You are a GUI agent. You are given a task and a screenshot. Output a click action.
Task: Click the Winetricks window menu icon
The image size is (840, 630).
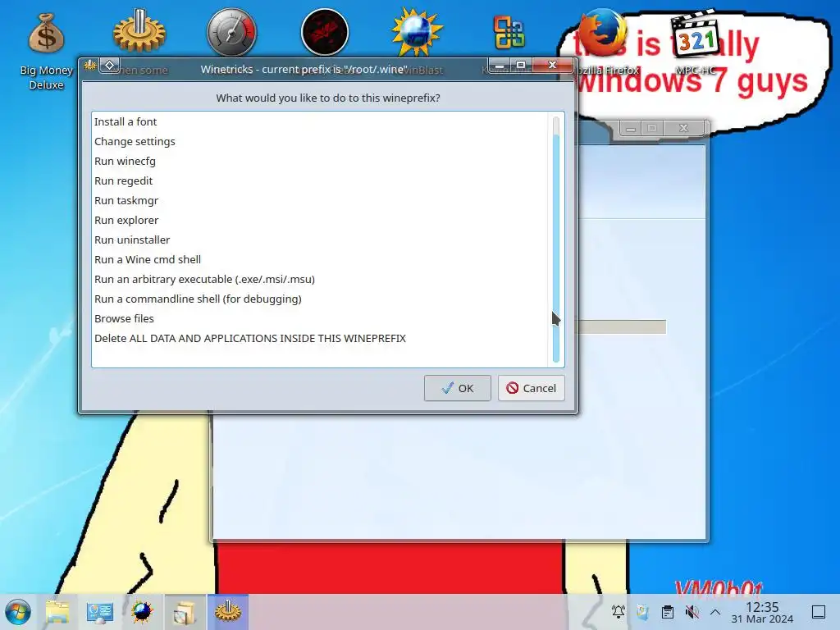[x=90, y=66]
